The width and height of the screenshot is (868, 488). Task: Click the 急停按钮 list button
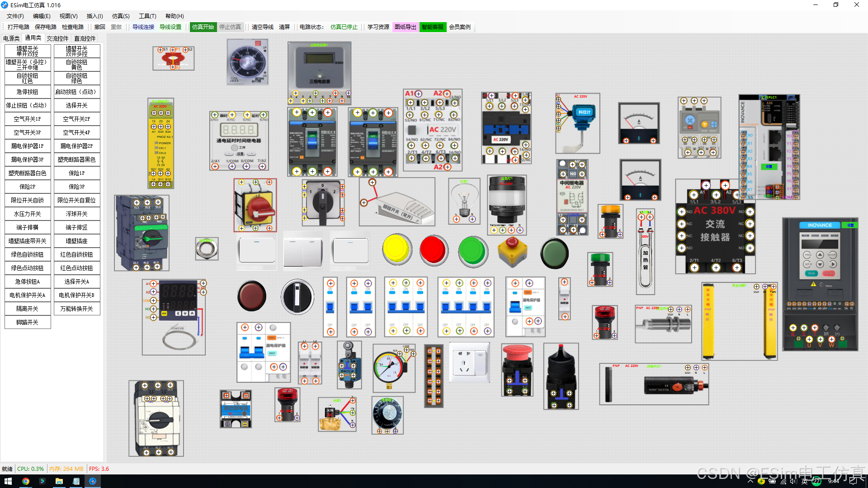(27, 92)
